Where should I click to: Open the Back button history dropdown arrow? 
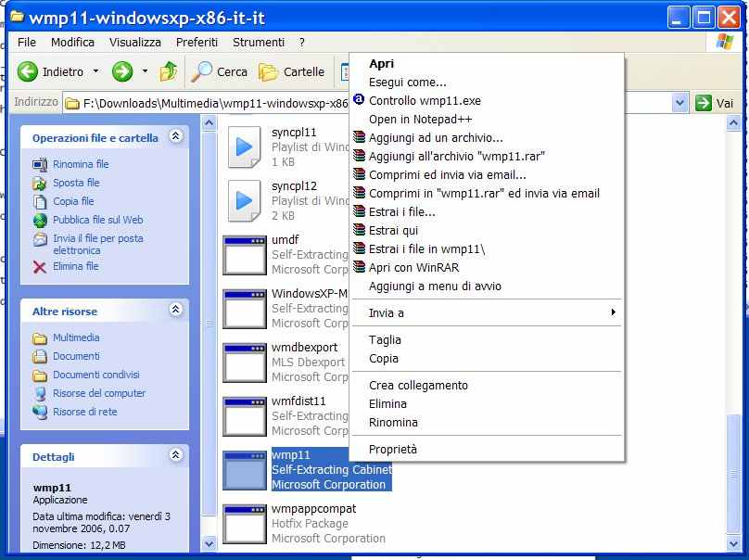pos(95,71)
